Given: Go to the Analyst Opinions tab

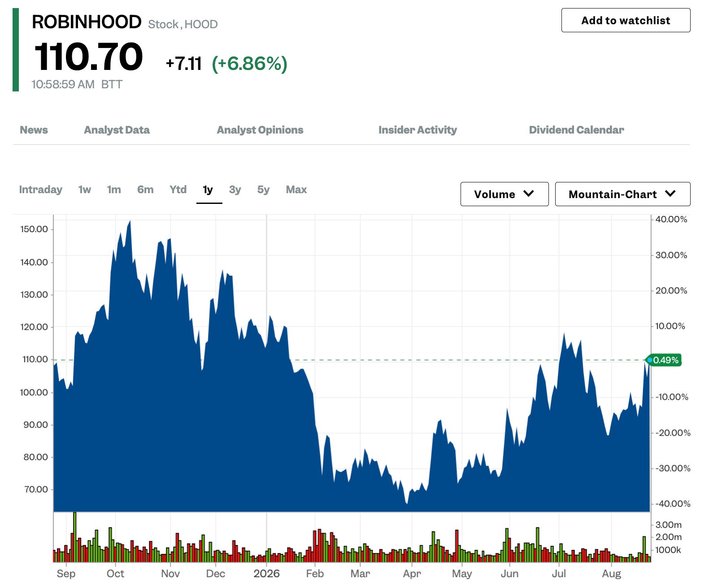Looking at the screenshot, I should coord(260,130).
